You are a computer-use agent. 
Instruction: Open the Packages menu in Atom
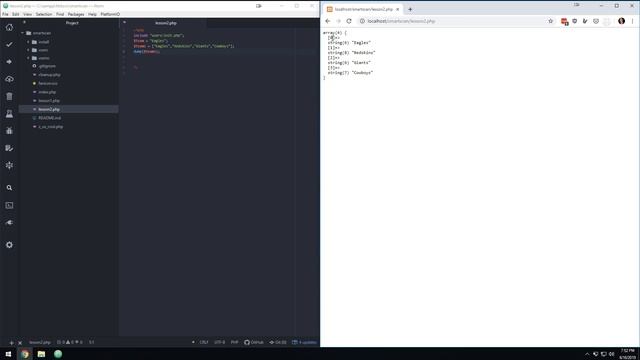pos(76,14)
